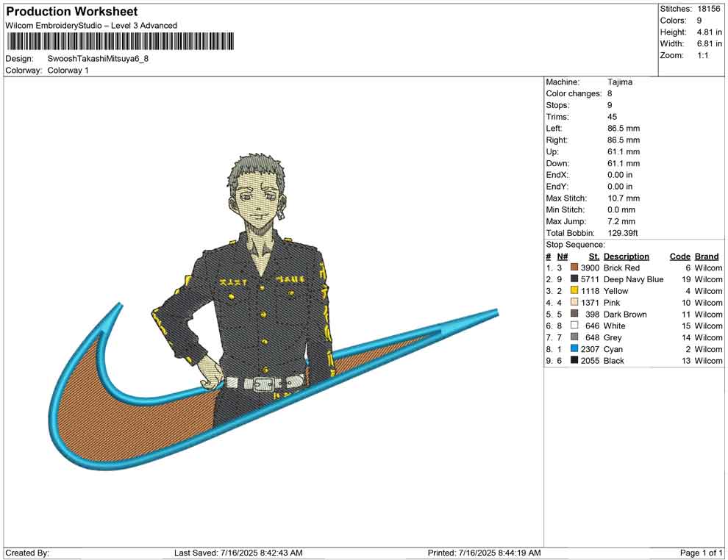Click the Page 1 of 1 indicator

(x=701, y=553)
